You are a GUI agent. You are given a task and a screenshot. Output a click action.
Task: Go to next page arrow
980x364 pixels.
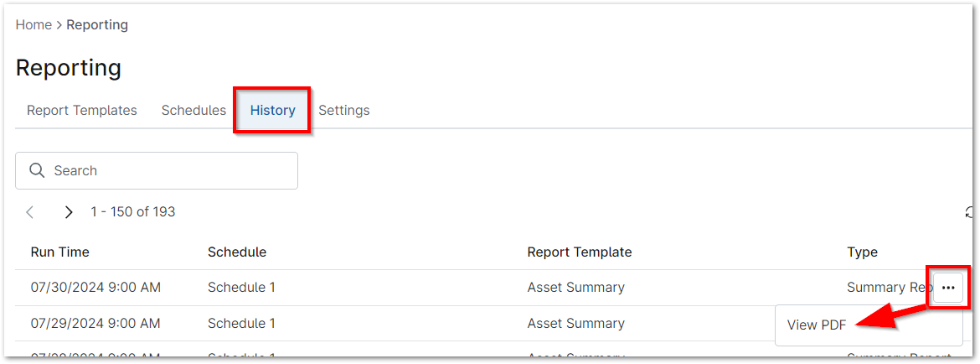(69, 212)
